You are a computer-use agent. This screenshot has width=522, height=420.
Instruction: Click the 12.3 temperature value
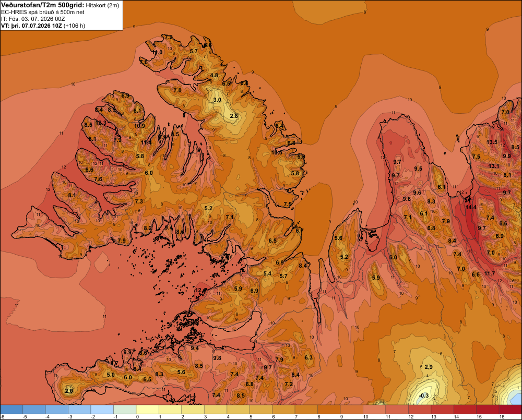101,123
